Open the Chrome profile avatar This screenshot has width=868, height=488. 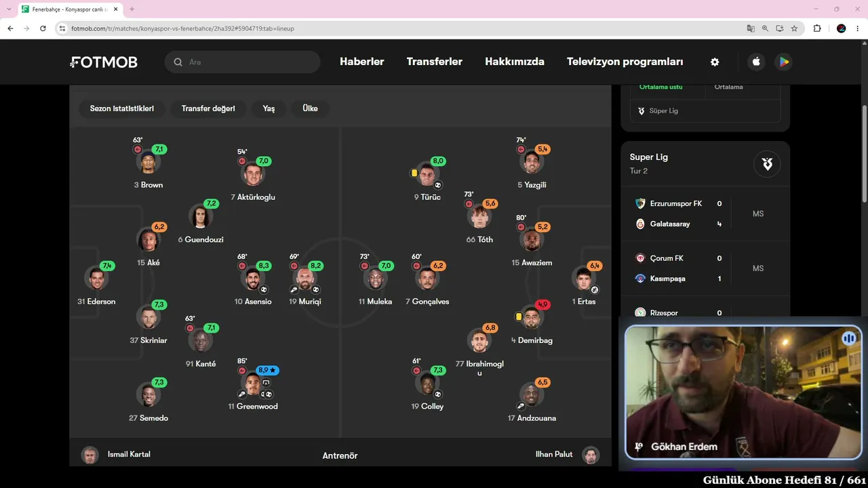842,28
